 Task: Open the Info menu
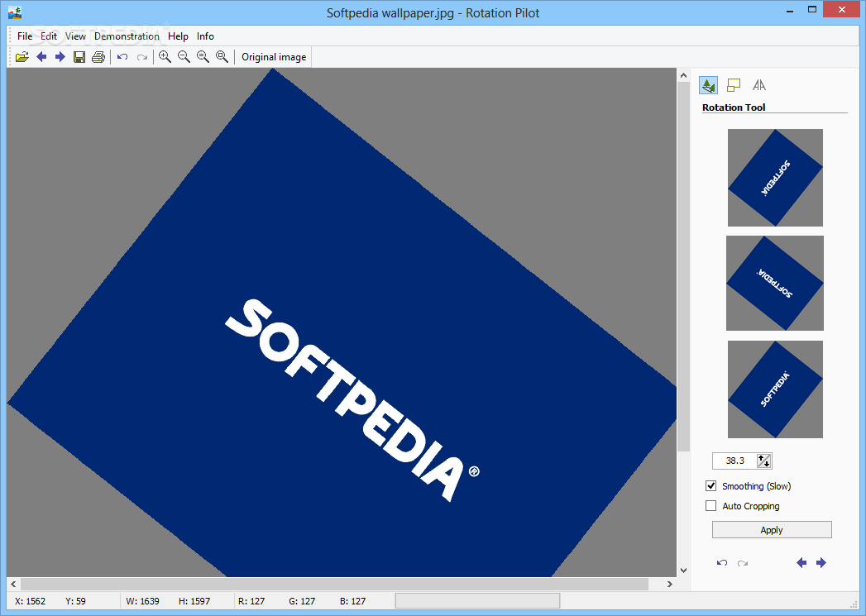(205, 36)
